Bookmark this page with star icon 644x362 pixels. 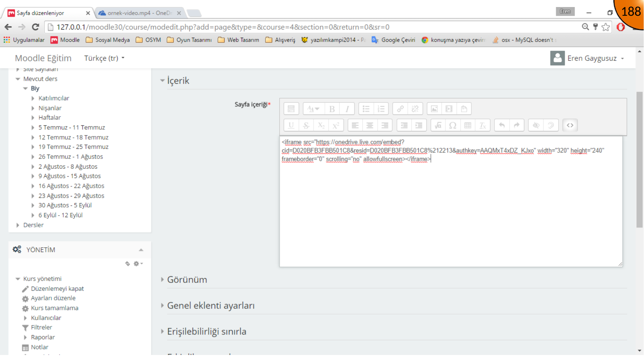pos(605,27)
